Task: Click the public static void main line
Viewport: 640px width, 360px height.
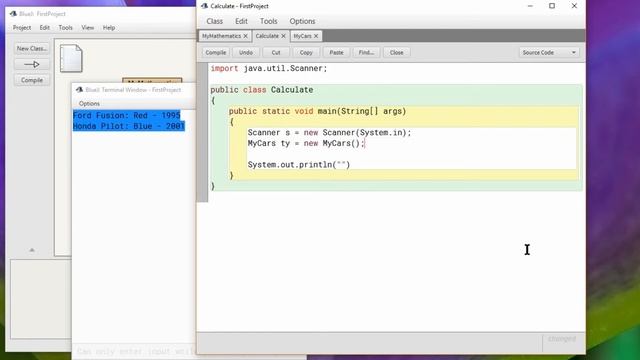Action: [x=317, y=111]
